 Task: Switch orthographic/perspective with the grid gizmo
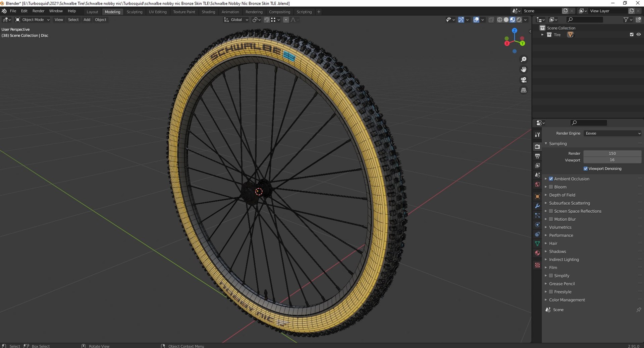point(524,90)
